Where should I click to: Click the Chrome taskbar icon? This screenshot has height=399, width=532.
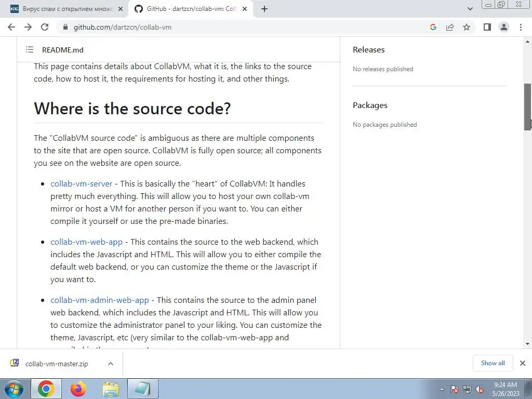46,389
